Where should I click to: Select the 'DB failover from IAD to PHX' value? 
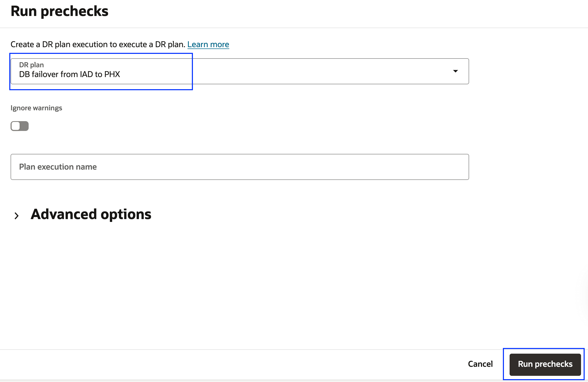pyautogui.click(x=69, y=74)
